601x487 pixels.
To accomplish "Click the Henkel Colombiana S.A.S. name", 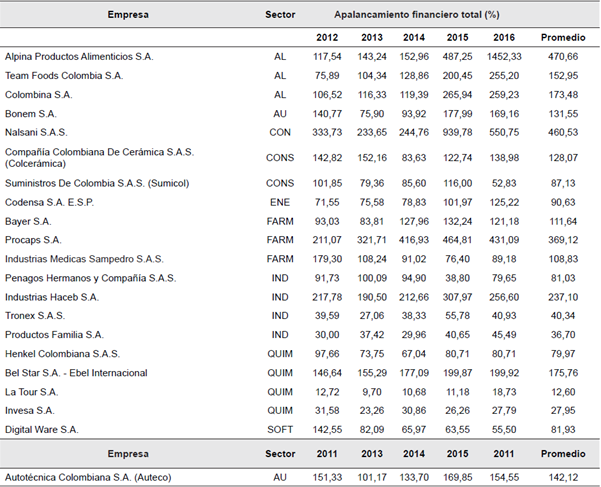I will coord(62,353).
